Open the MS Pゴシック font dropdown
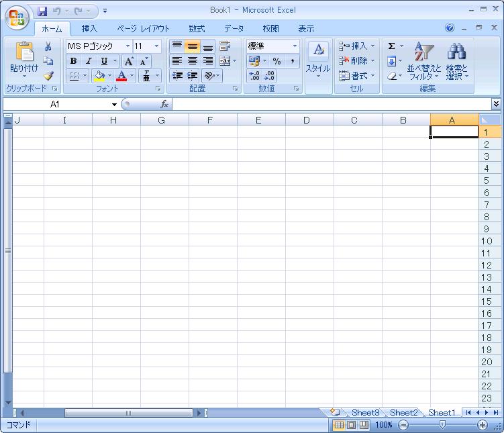Image resolution: width=504 pixels, height=433 pixels. click(x=128, y=46)
